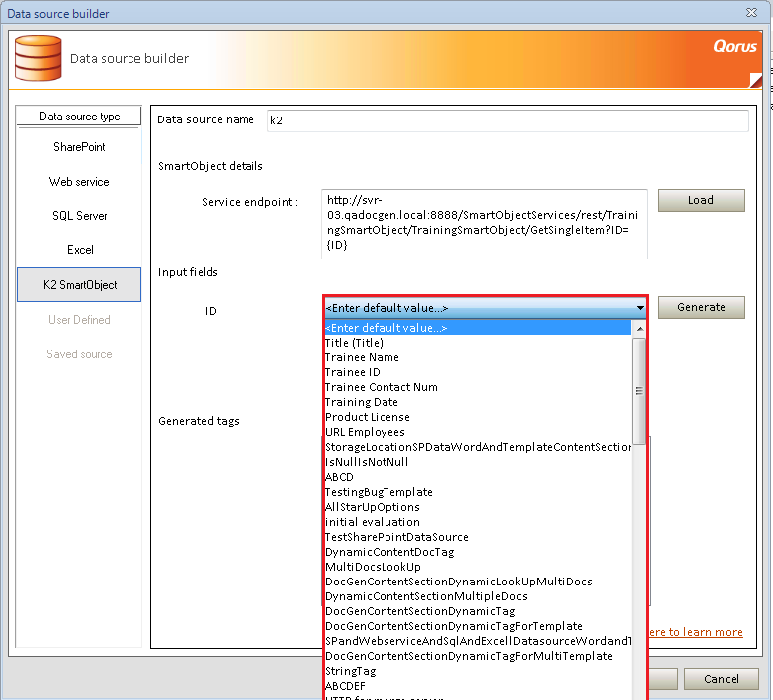Choose 'SPandWebserviceAndSqlAndExcellDatasourceWordand' option
Screen dimensions: 773x700
477,641
